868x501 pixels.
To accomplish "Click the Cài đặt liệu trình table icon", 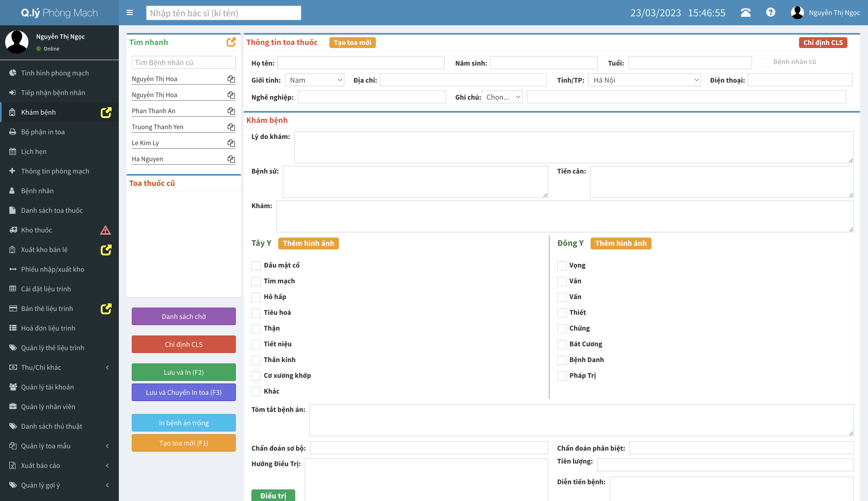I will pyautogui.click(x=13, y=289).
